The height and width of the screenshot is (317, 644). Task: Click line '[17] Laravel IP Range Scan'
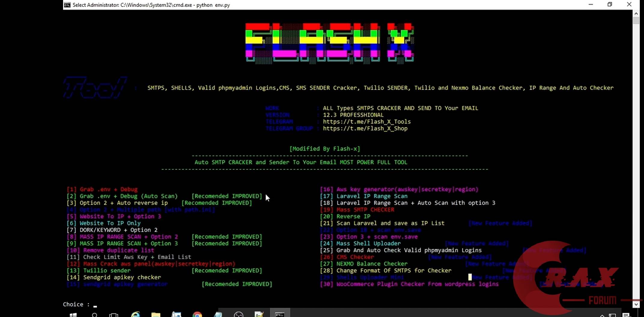(364, 196)
